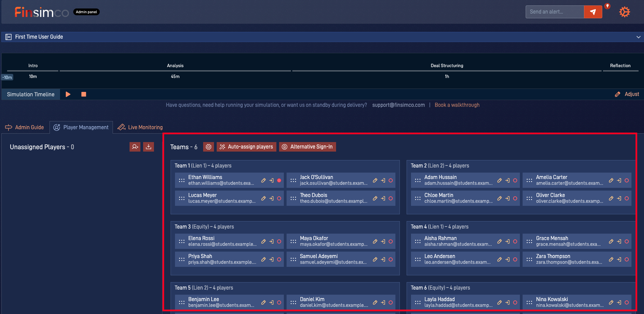The height and width of the screenshot is (314, 644).
Task: Sign in as Jack O'Sullivan
Action: [383, 180]
